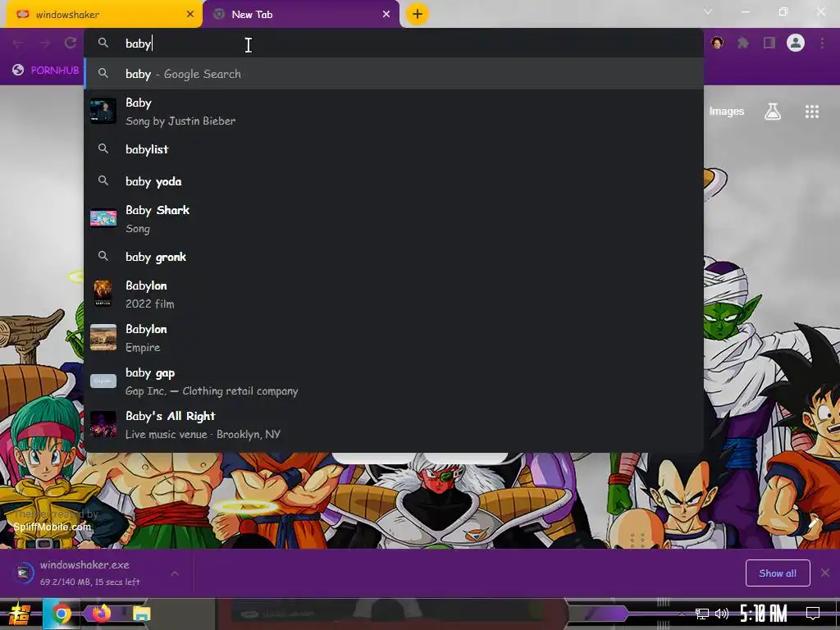Close the New Tab tab

pos(386,15)
